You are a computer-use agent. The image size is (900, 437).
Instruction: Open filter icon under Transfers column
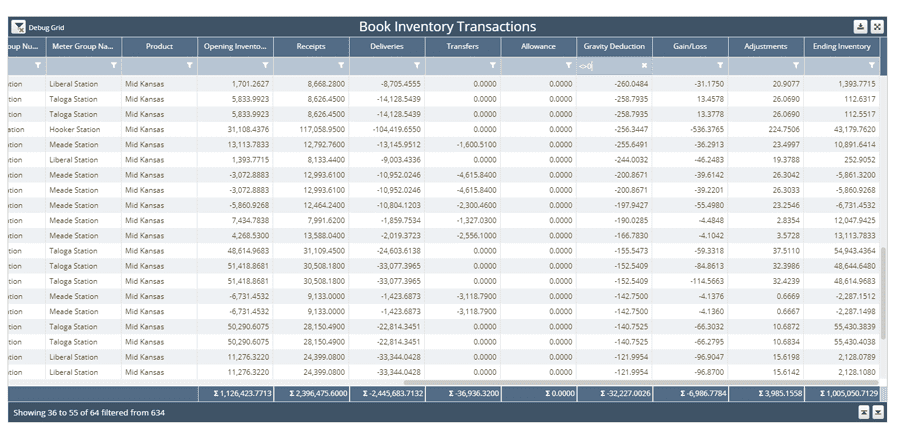click(492, 65)
